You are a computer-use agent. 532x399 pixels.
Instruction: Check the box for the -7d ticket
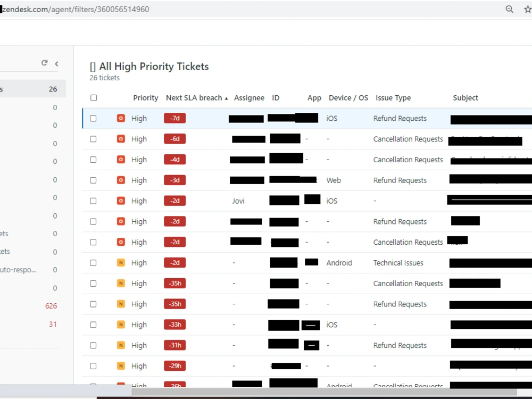click(93, 119)
